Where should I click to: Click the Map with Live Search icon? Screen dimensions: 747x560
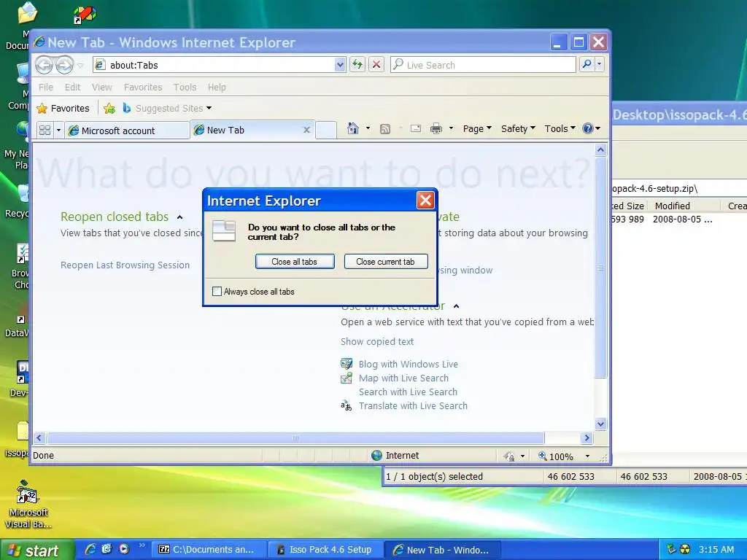coord(347,378)
